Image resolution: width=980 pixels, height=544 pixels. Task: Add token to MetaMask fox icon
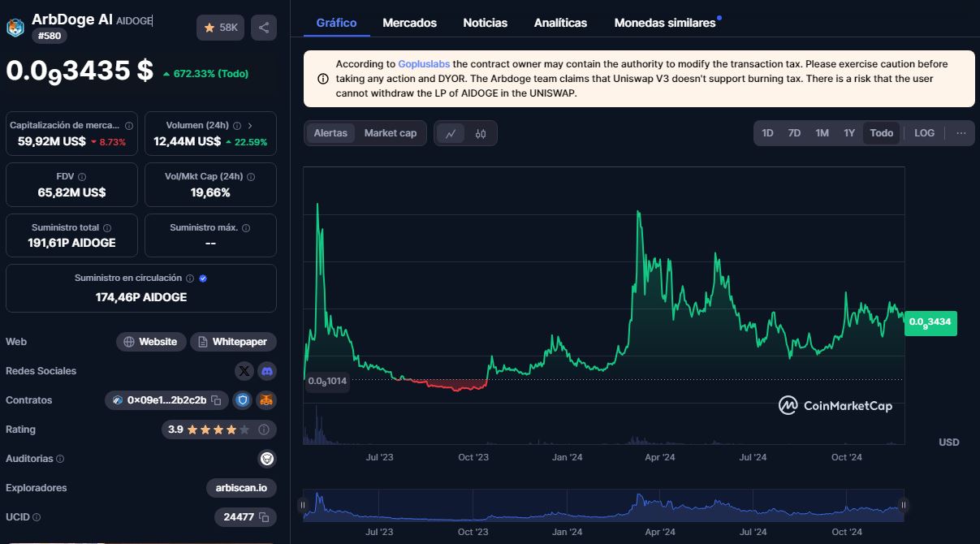[266, 400]
